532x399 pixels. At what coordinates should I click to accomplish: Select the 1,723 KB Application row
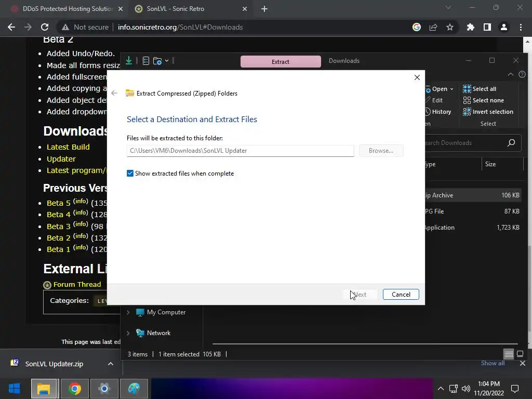(473, 228)
